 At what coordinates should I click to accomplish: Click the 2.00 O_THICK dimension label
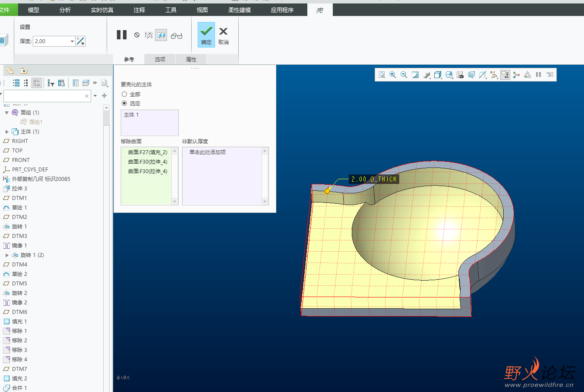[x=374, y=179]
